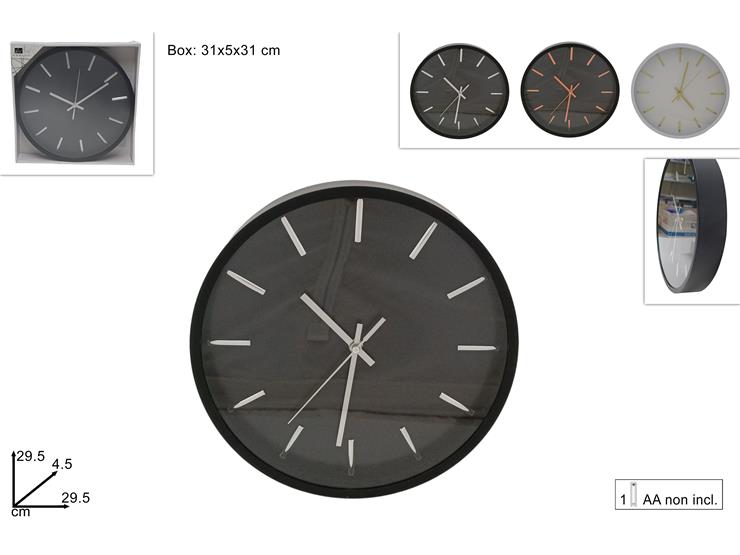Click the 'cm' unit label
740x555 pixels.
coord(21,512)
